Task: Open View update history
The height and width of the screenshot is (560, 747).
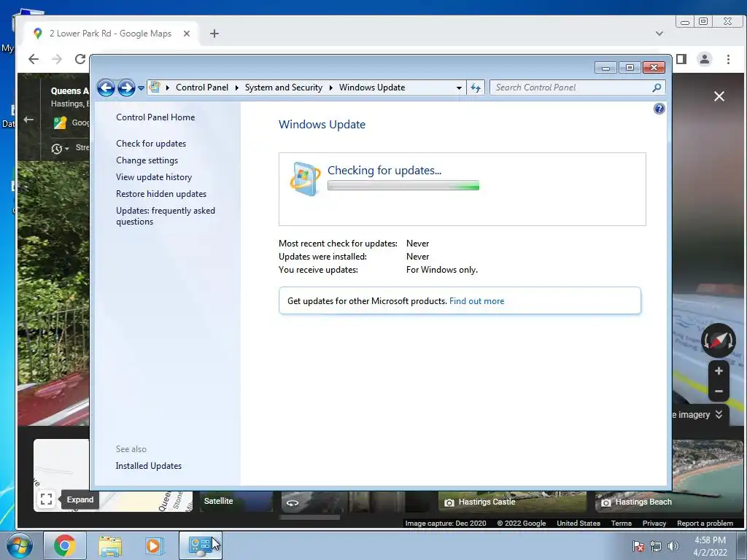Action: click(154, 177)
